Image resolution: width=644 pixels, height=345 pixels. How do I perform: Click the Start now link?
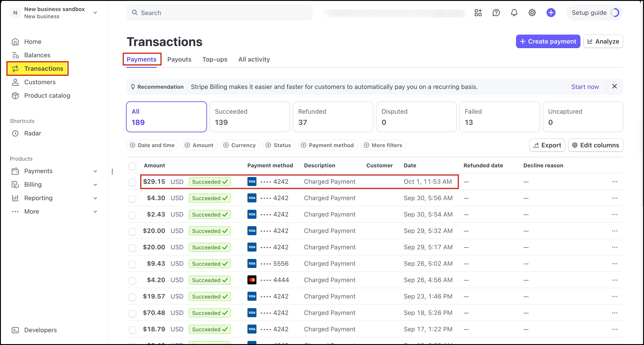585,87
